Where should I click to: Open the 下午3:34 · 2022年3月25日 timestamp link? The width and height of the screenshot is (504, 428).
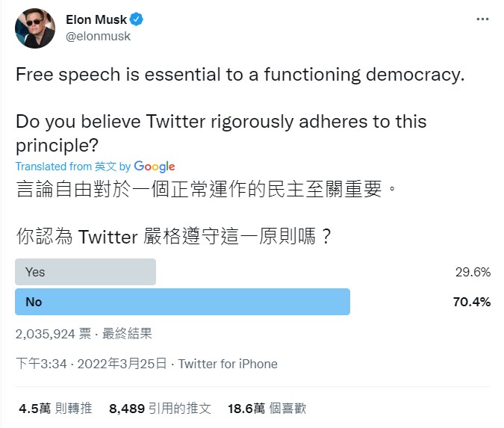click(x=91, y=364)
